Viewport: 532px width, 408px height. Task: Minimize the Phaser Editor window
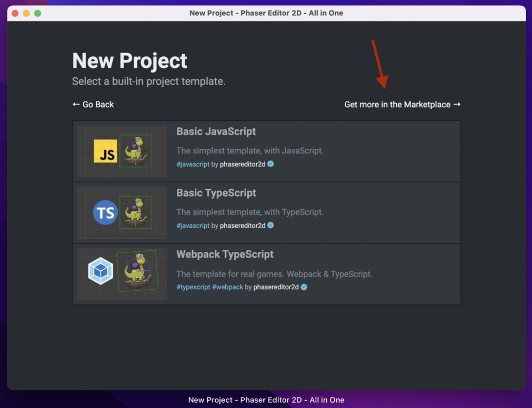pos(26,13)
